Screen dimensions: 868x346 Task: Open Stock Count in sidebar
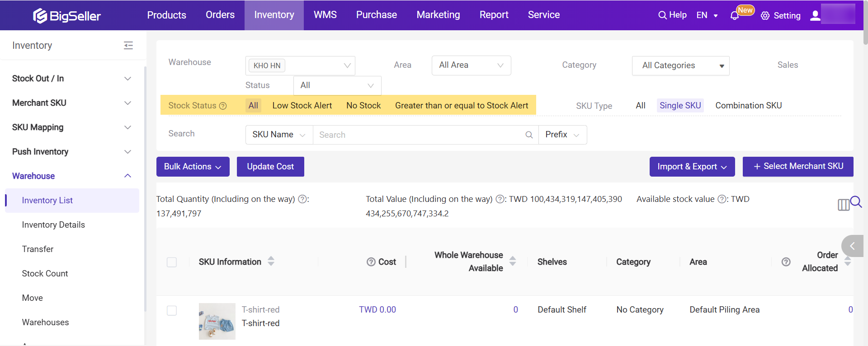45,274
